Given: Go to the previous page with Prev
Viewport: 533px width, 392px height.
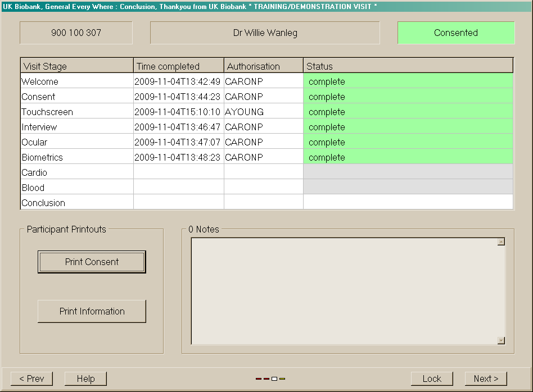Looking at the screenshot, I should coord(31,379).
